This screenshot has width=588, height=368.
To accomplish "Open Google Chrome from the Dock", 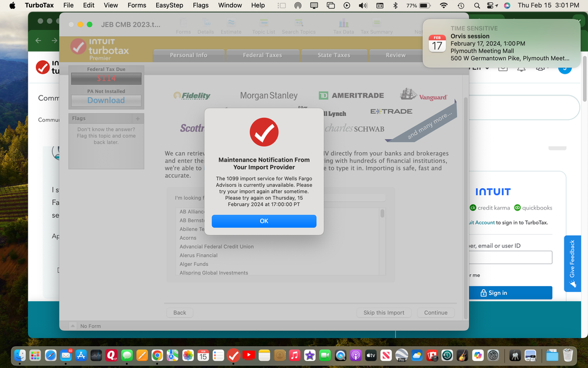I will point(157,355).
